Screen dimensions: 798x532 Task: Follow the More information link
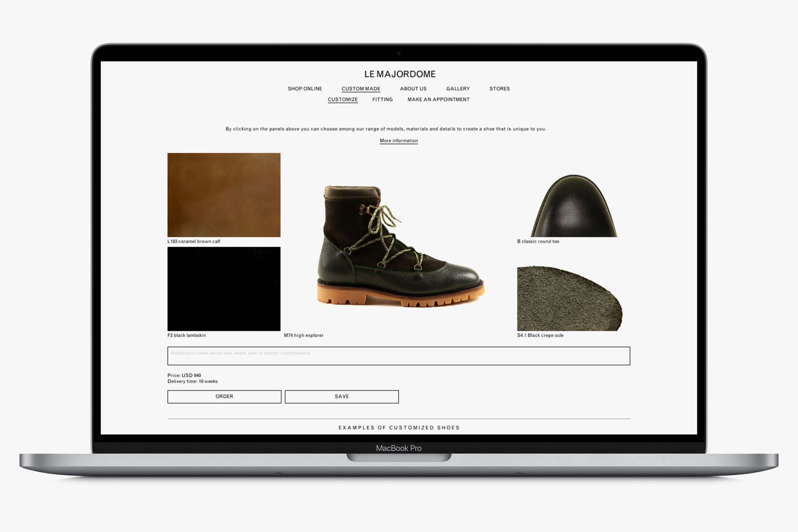(x=399, y=140)
